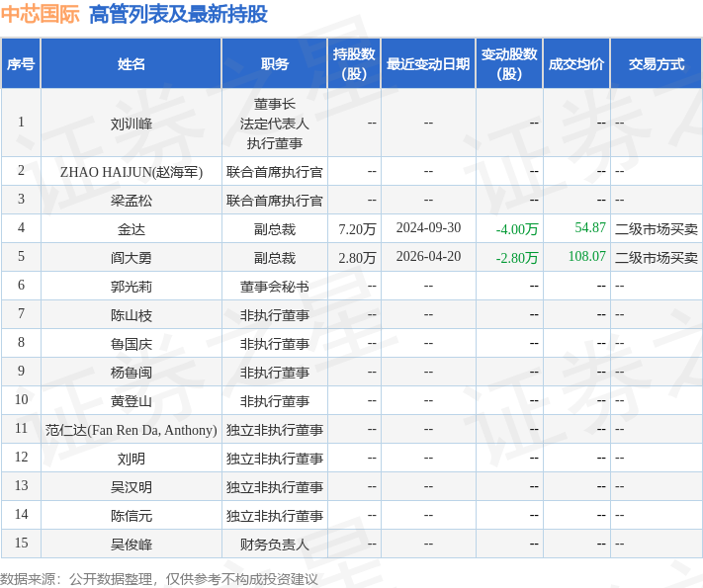
Task: Click the 职务 column header
Action: click(x=274, y=64)
